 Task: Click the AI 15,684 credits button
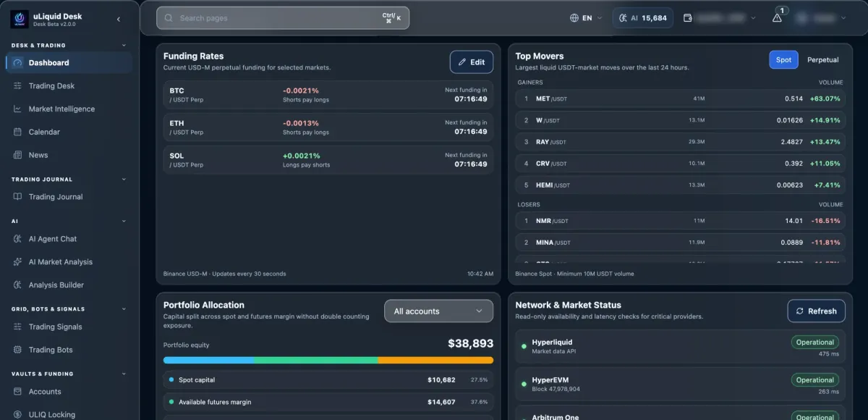(643, 18)
